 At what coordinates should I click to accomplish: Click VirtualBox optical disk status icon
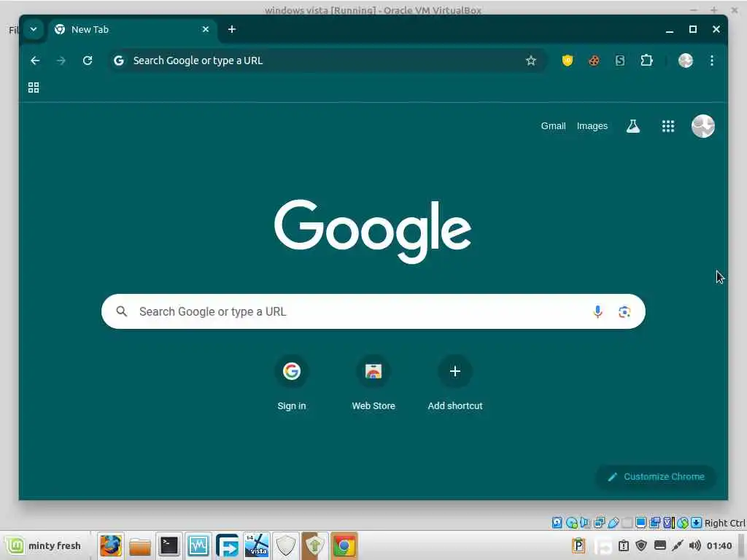[572, 523]
